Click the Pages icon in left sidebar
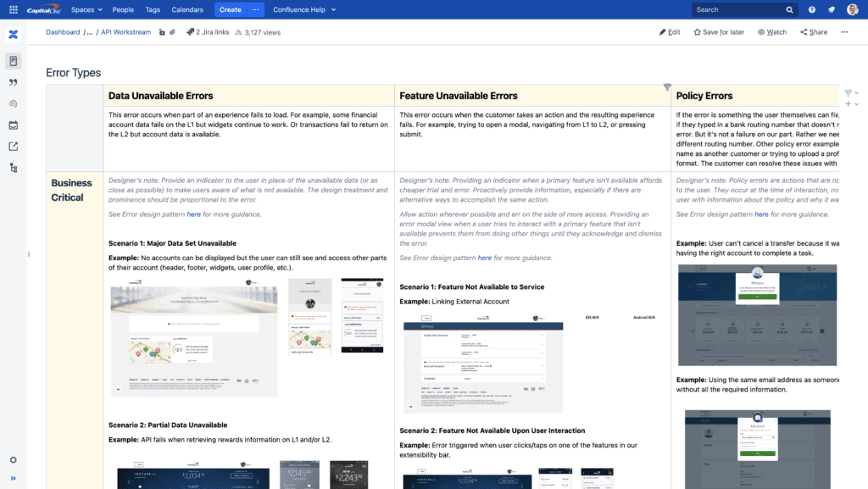 [13, 61]
